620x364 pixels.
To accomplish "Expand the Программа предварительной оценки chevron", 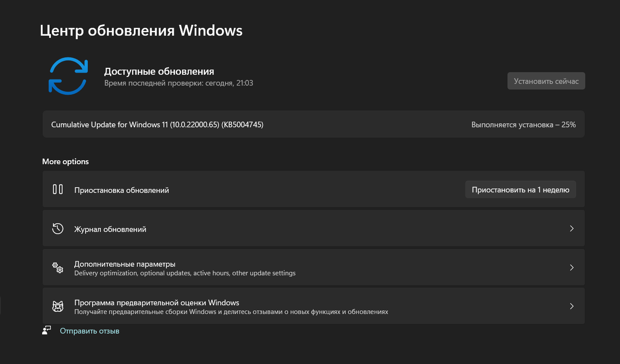I will pos(571,306).
